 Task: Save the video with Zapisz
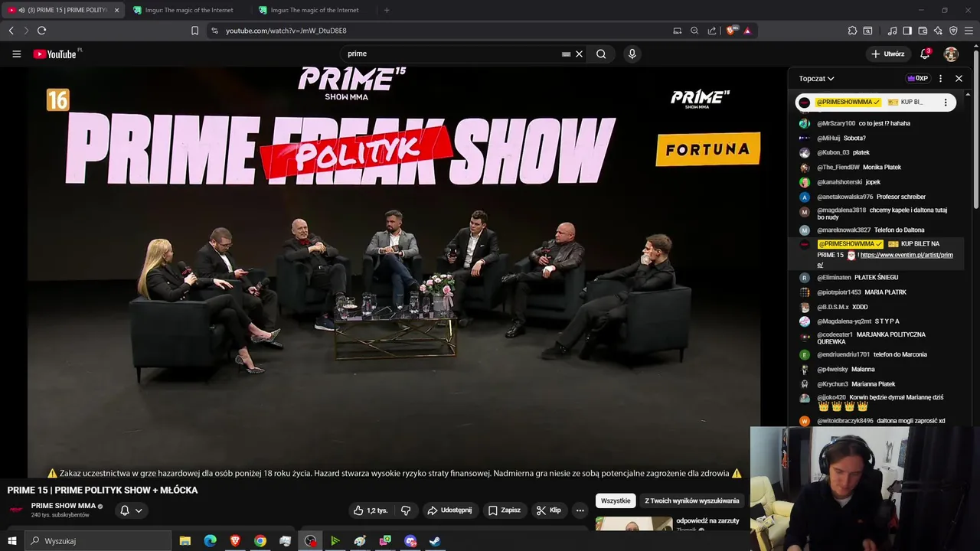pyautogui.click(x=505, y=510)
